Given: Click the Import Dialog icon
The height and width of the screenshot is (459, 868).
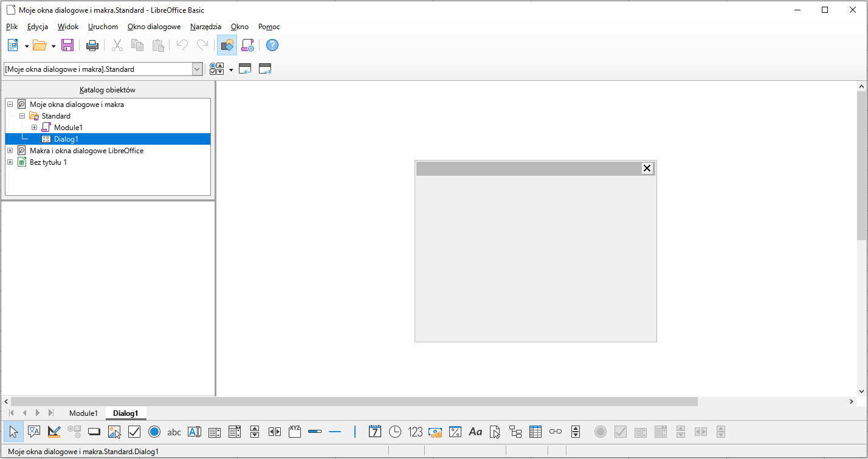Looking at the screenshot, I should (245, 69).
